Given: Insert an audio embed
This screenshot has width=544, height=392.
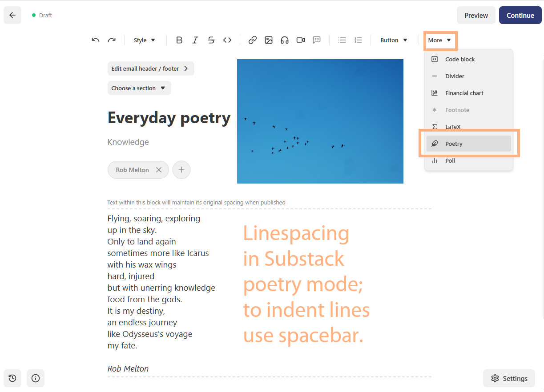Looking at the screenshot, I should tap(284, 40).
